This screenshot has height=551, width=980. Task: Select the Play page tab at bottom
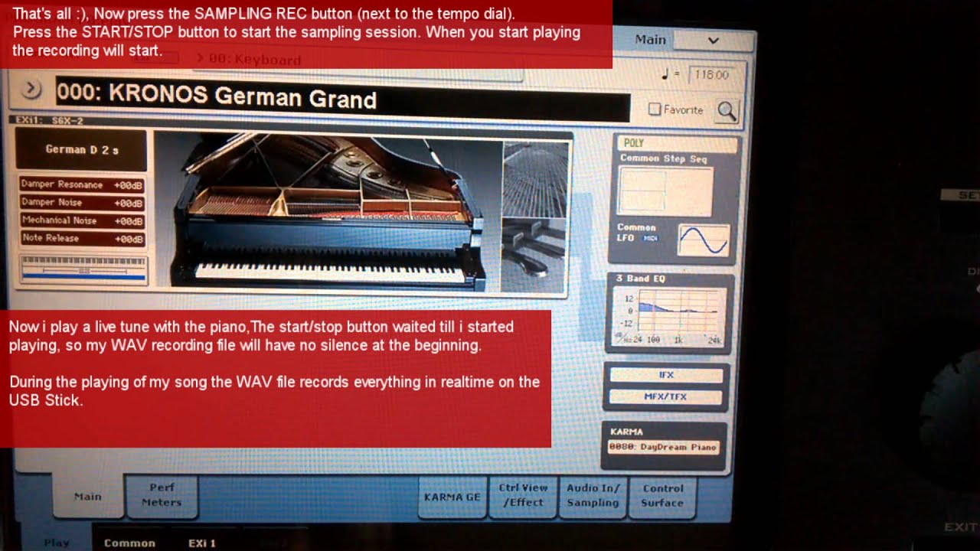(x=57, y=542)
